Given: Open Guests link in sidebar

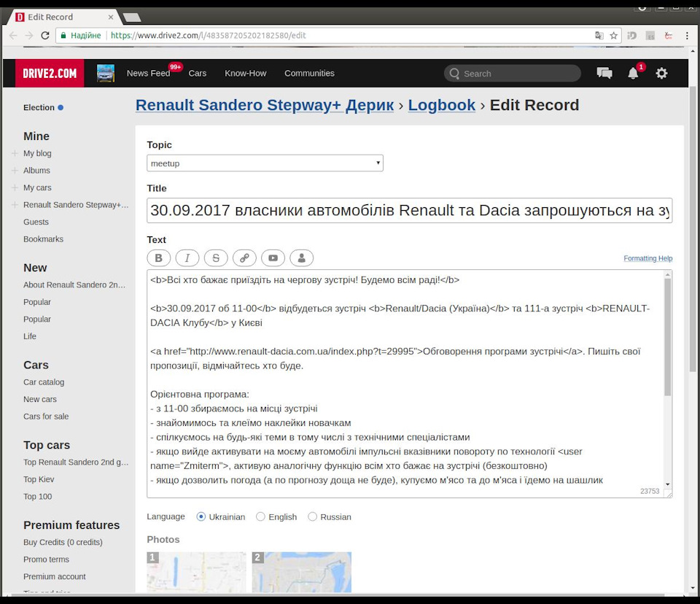Looking at the screenshot, I should click(36, 222).
